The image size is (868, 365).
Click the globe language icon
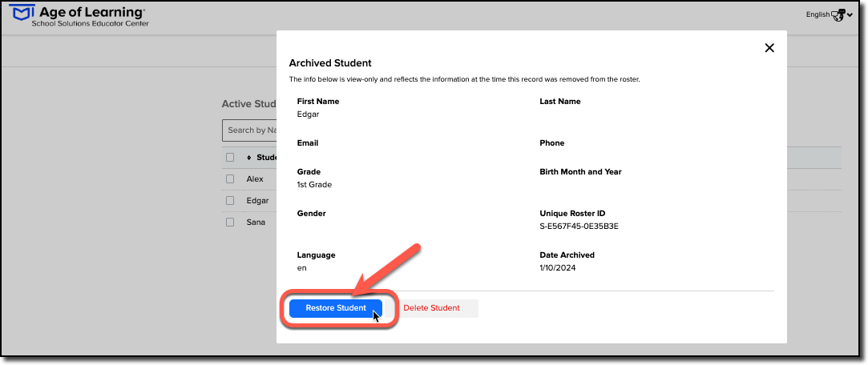click(838, 15)
